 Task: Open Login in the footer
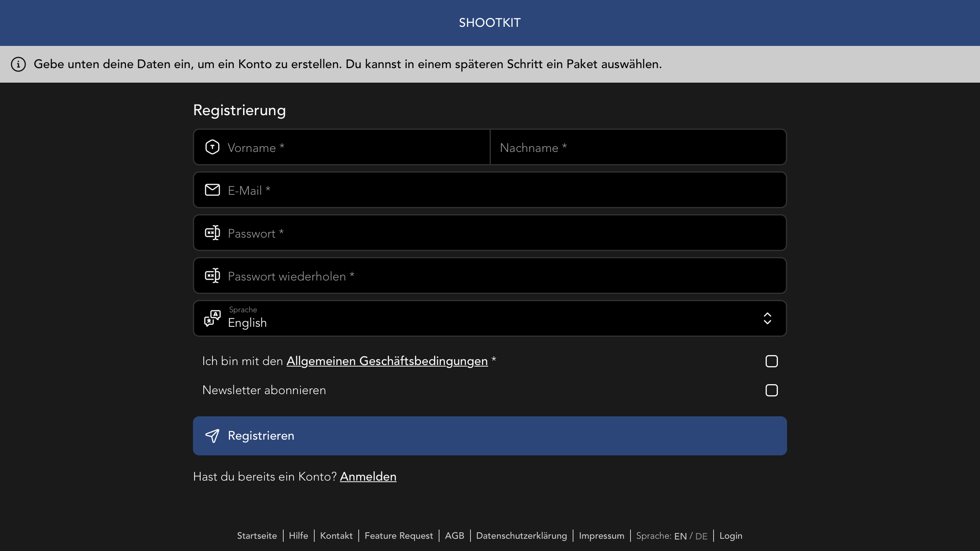tap(731, 536)
